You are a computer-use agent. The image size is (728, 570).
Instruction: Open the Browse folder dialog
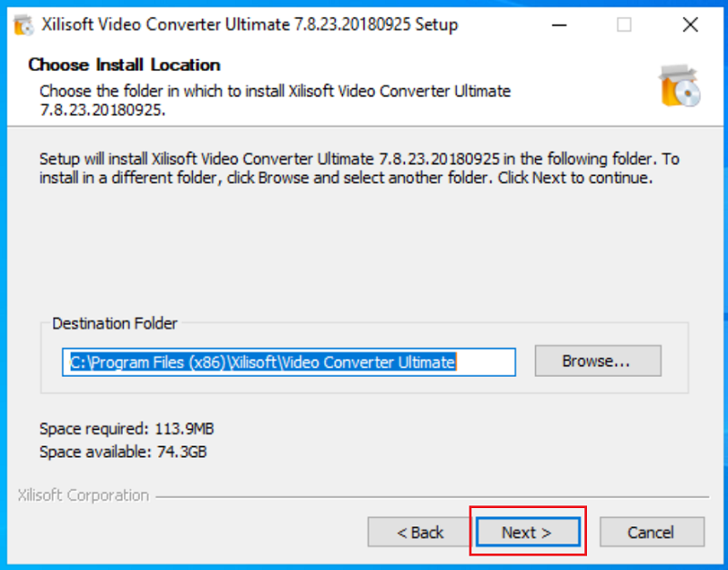(597, 361)
